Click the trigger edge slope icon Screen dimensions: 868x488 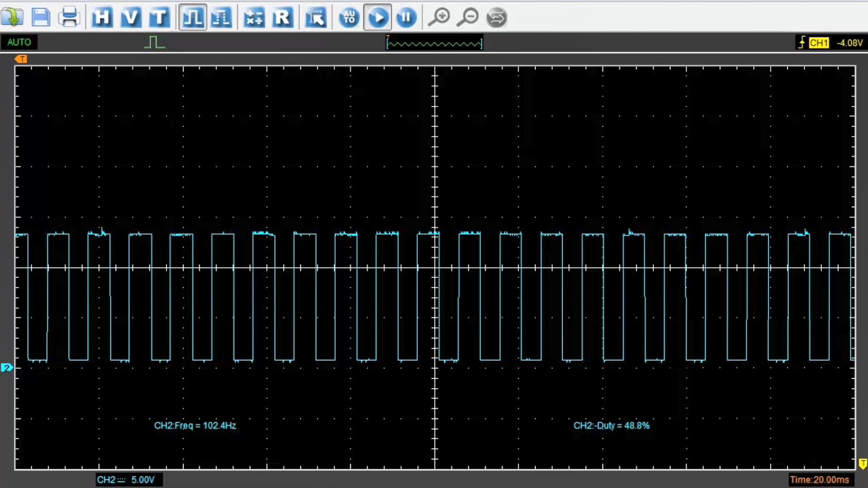802,42
